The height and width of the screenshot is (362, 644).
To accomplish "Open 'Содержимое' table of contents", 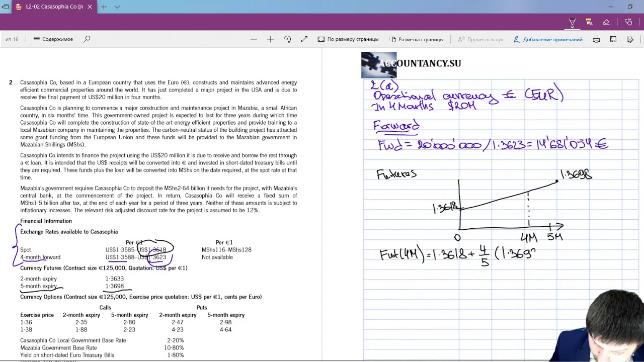I will pos(53,39).
